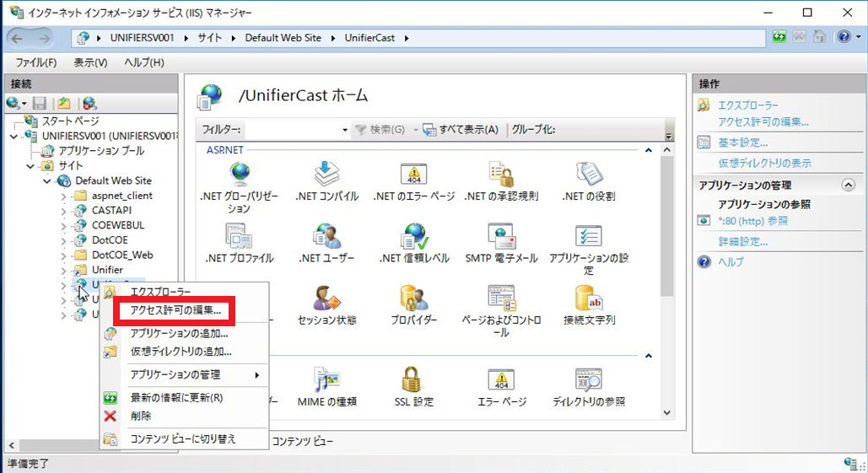The image size is (868, 473).
Task: Click the feature list vertical scrollbar
Action: (667, 227)
